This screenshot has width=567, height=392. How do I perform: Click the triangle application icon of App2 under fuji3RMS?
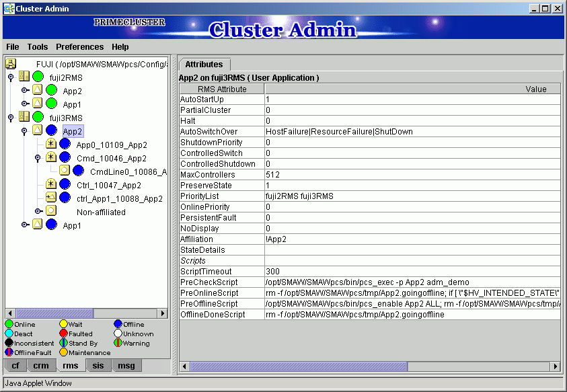pyautogui.click(x=38, y=130)
